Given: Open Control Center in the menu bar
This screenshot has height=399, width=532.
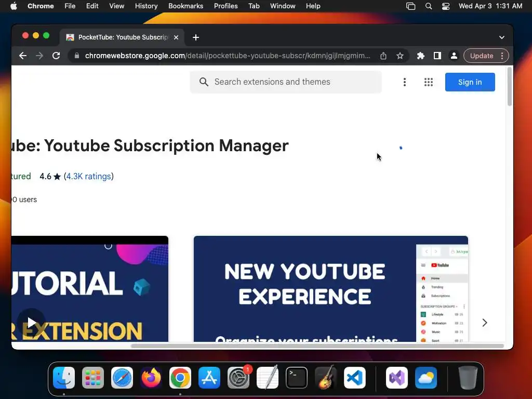Looking at the screenshot, I should coord(445,6).
